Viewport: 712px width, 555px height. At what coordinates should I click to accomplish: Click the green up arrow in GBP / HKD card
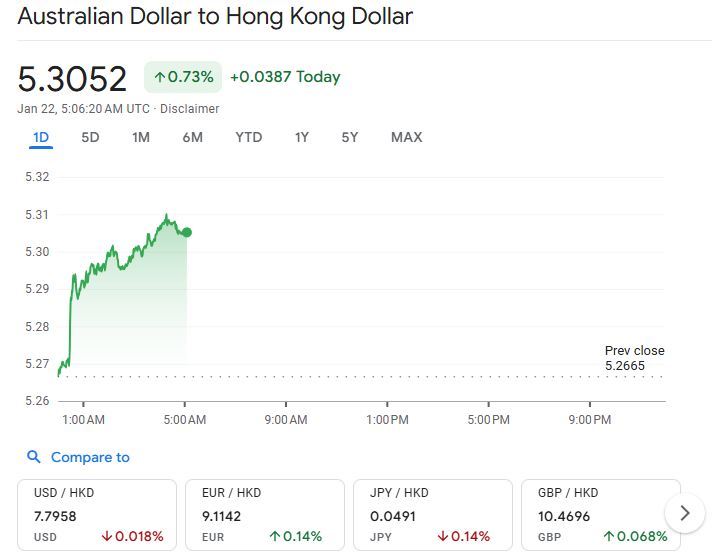point(608,536)
